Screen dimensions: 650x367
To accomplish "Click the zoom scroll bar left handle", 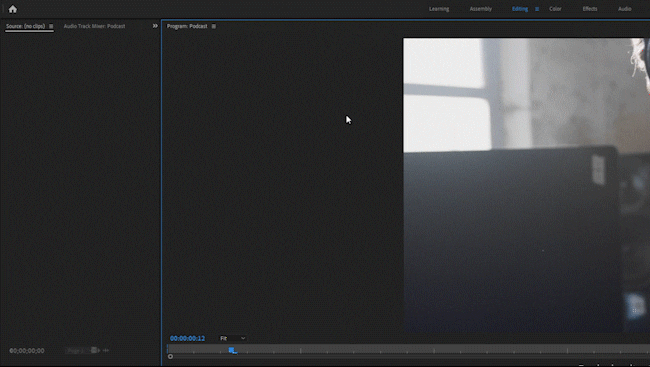I will 170,357.
